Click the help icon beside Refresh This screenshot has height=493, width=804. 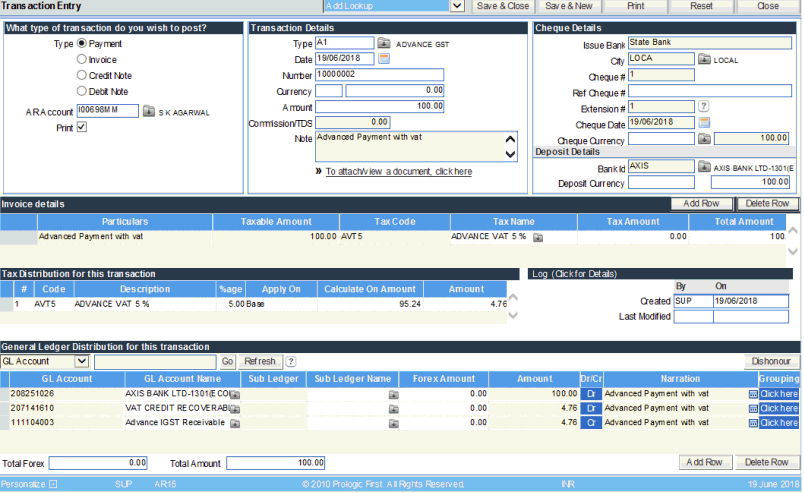point(291,361)
